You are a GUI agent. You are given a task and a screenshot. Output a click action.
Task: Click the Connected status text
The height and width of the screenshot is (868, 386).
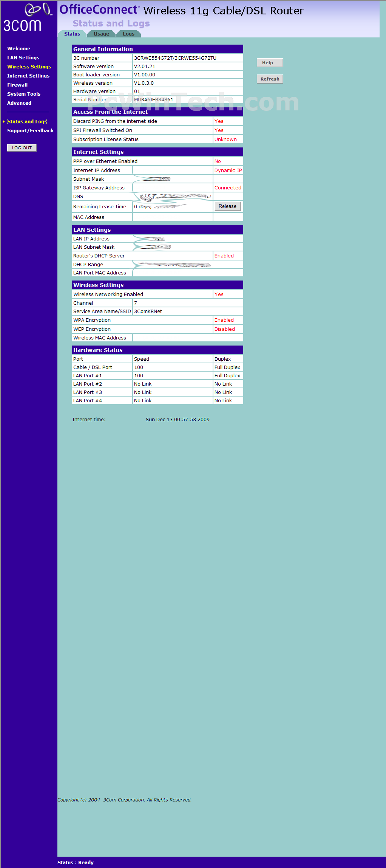[228, 188]
